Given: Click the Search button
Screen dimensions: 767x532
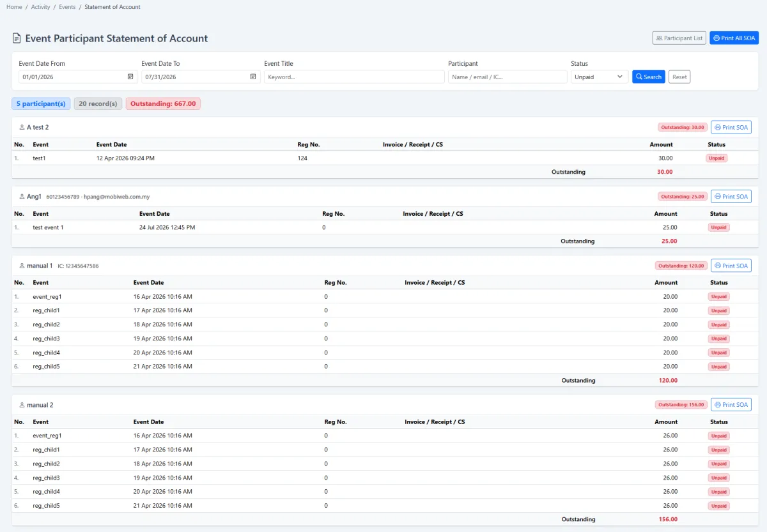Looking at the screenshot, I should [x=649, y=77].
